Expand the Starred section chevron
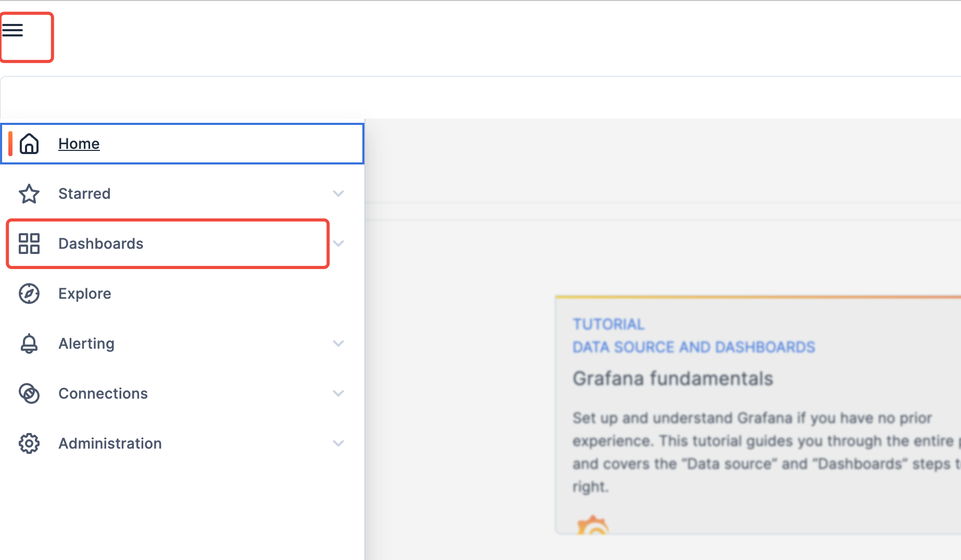The height and width of the screenshot is (560, 961). pyautogui.click(x=338, y=194)
